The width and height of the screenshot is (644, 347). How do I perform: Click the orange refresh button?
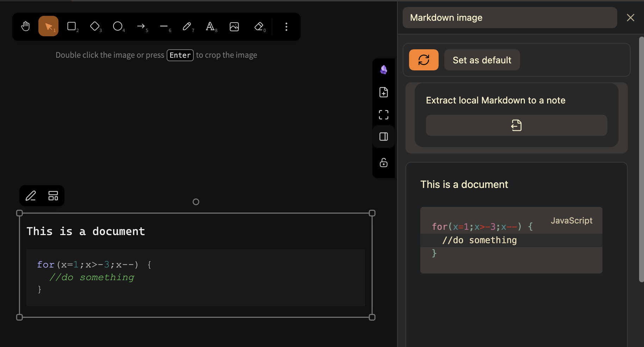(424, 60)
